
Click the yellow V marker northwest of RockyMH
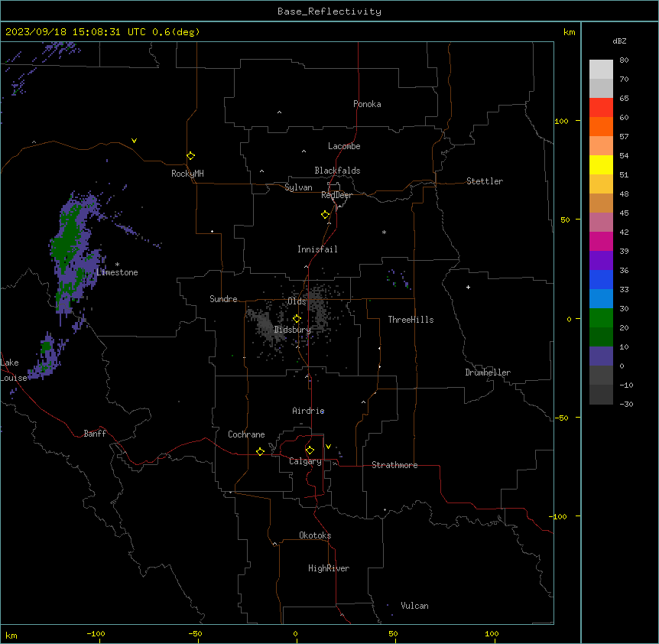(x=134, y=141)
